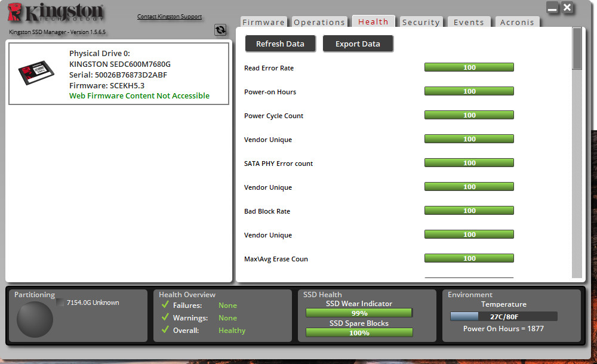Viewport: 597px width, 364px height.
Task: Click the Serial: 50026B76873D2ABF text
Action: pyautogui.click(x=118, y=75)
